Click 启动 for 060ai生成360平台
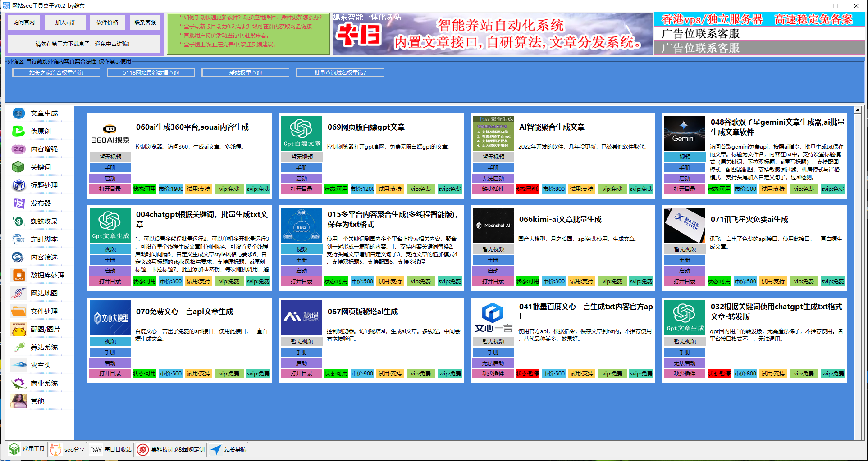Viewport: 868px width, 461px height. coord(110,178)
